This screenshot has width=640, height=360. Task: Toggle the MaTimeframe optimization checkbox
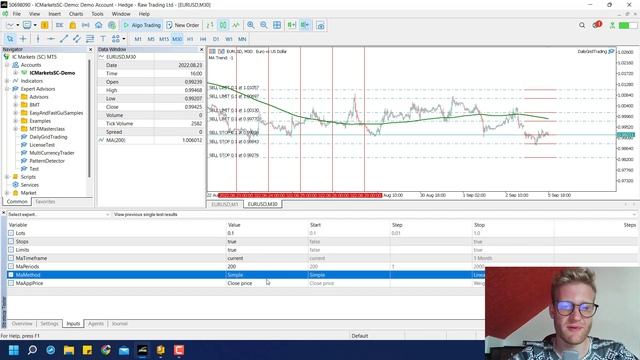click(x=11, y=258)
